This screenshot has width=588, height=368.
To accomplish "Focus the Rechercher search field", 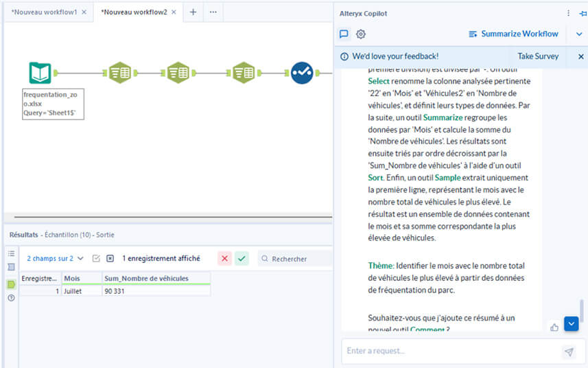I will point(295,259).
